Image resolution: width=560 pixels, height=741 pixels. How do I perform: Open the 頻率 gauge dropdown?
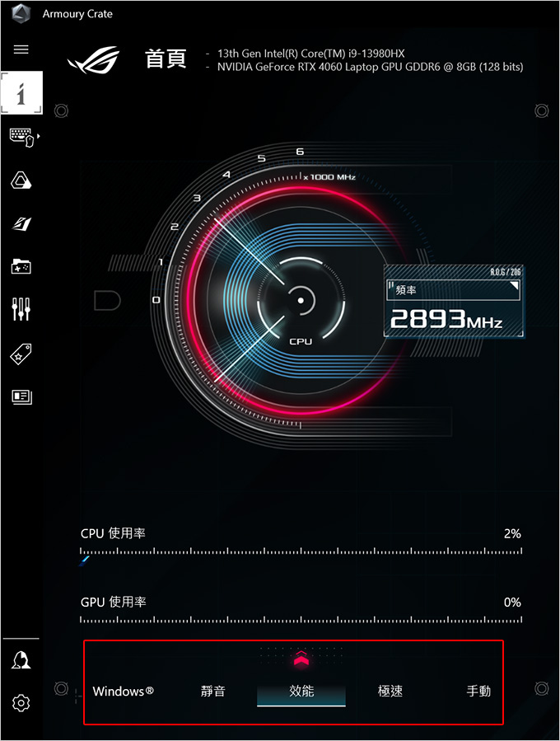(x=453, y=289)
